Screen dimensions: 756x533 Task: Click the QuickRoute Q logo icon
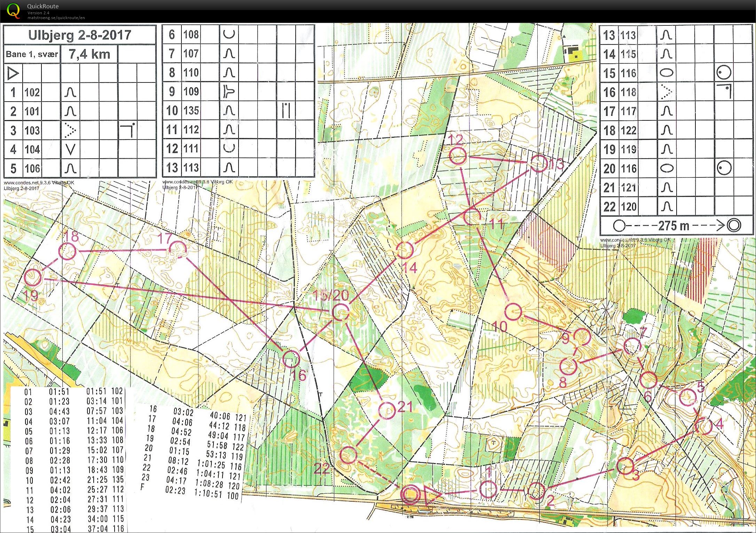14,11
